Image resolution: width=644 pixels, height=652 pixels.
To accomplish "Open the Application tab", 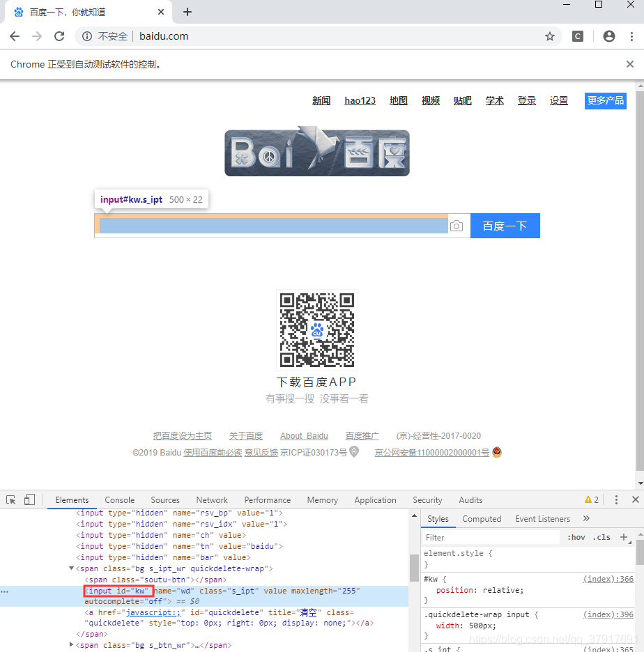I will [x=375, y=500].
